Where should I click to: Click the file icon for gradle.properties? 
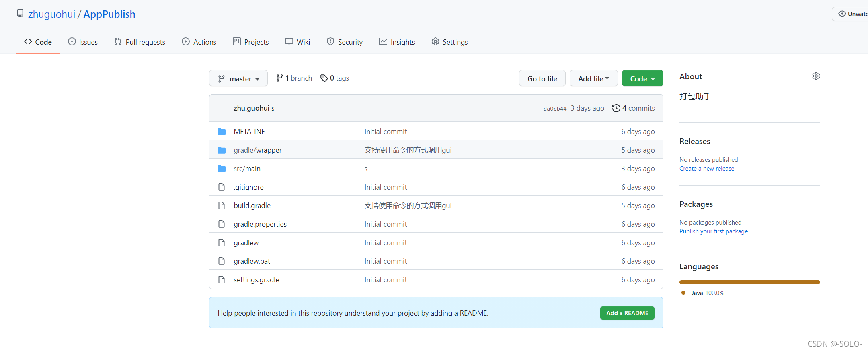pyautogui.click(x=222, y=224)
